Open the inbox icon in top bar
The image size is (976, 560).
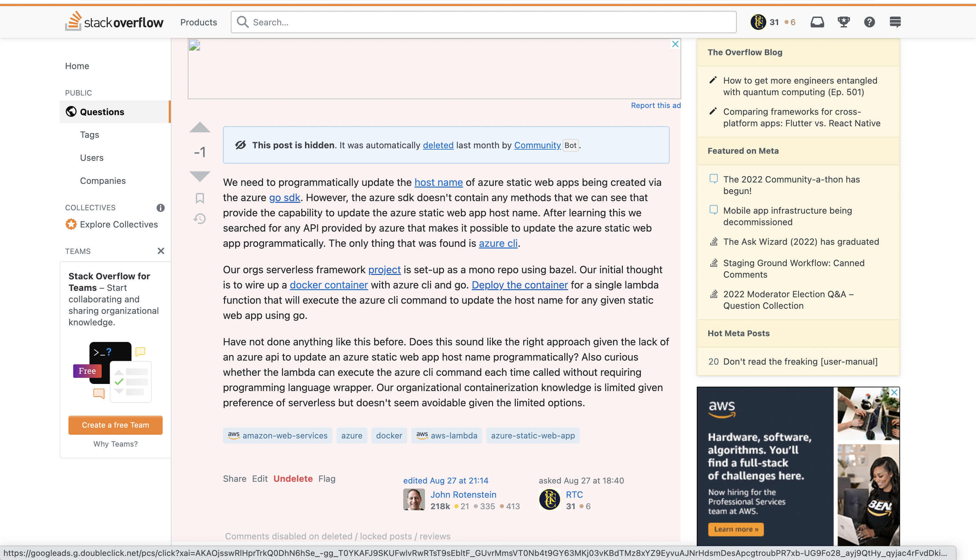click(817, 22)
